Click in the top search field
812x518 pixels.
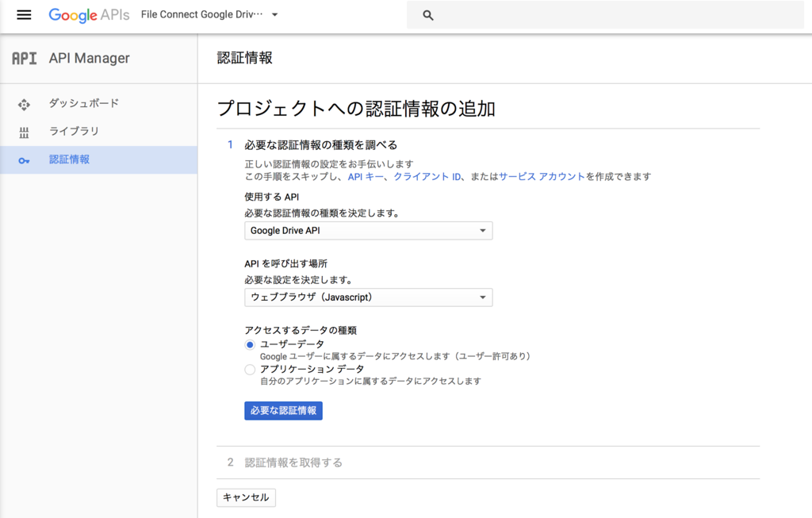tap(605, 15)
